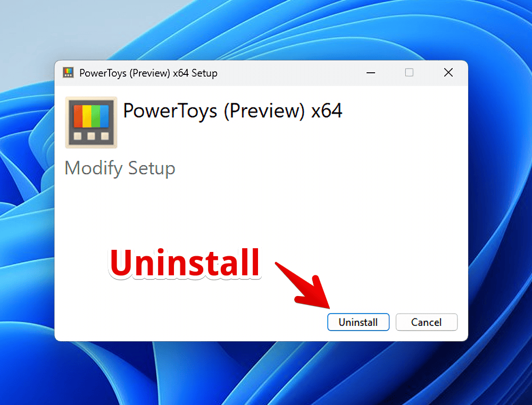Click the middle beige square in logo

coord(92,136)
